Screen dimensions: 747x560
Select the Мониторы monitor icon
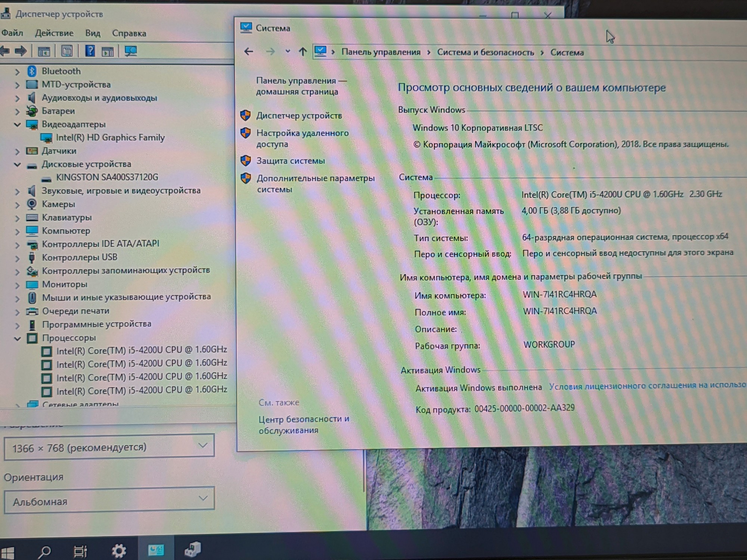tap(32, 284)
